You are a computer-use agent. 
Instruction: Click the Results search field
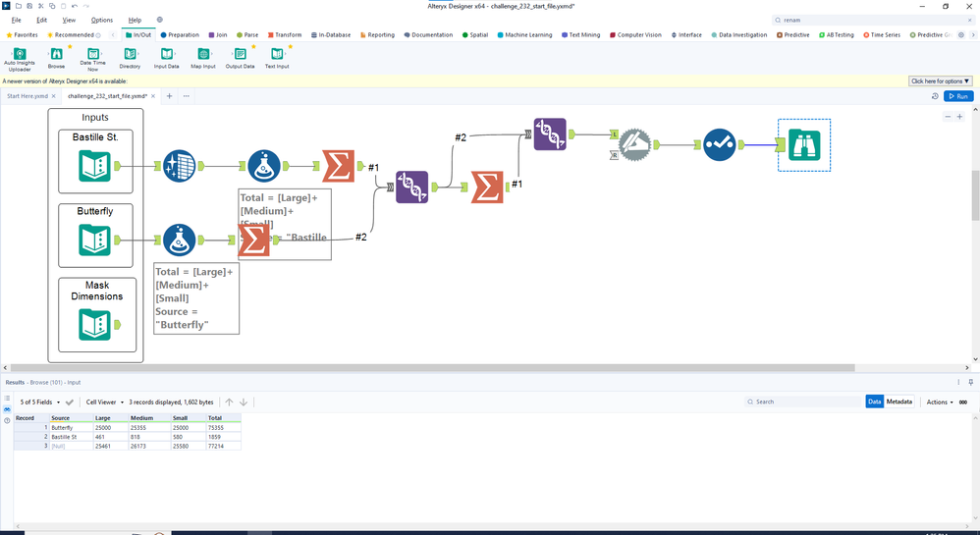(803, 401)
